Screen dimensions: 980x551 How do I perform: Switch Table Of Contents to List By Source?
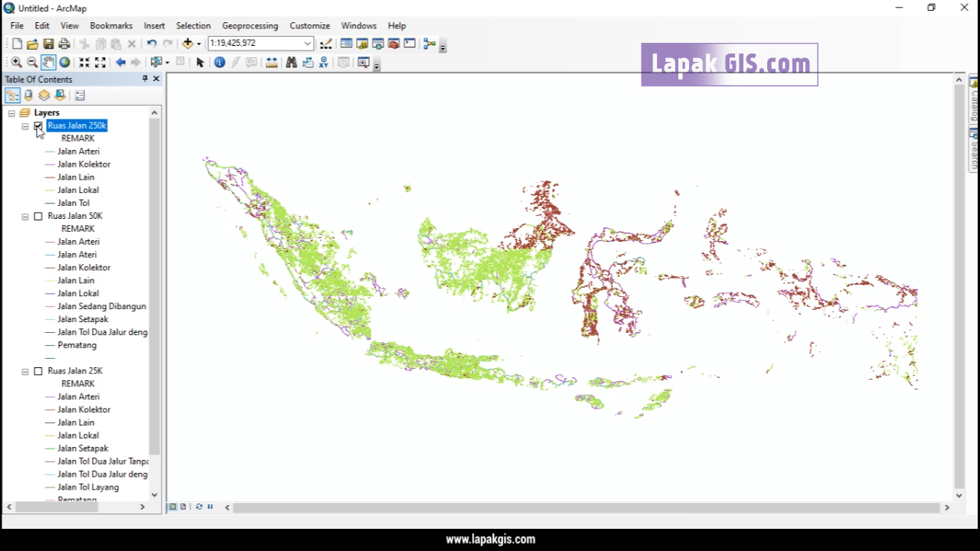point(28,95)
